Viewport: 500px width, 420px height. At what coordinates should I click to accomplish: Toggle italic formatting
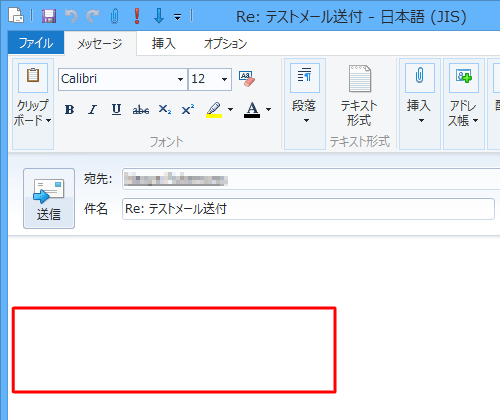93,110
